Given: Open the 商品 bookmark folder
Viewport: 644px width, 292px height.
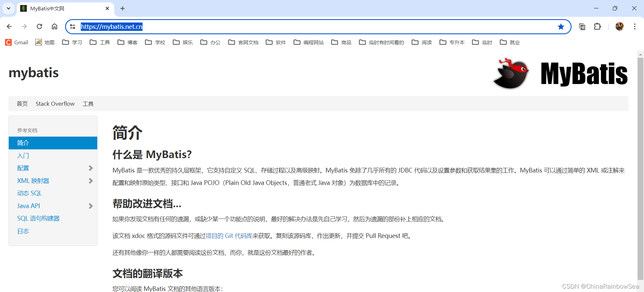Looking at the screenshot, I should 341,42.
